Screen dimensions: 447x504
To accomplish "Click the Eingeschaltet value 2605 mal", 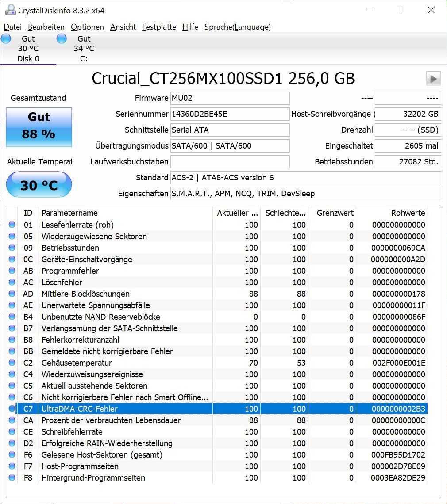I will click(408, 146).
